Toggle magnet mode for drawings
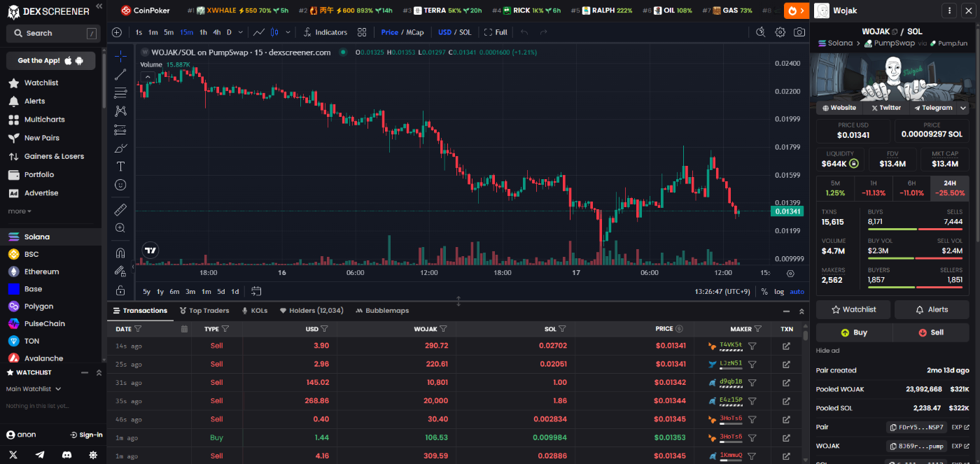Image resolution: width=980 pixels, height=464 pixels. tap(120, 253)
